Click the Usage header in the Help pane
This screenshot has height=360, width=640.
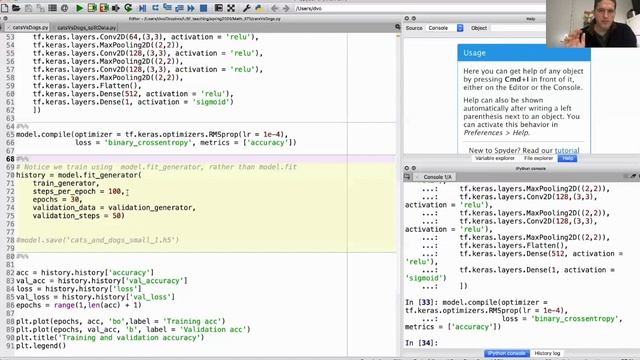coord(524,53)
